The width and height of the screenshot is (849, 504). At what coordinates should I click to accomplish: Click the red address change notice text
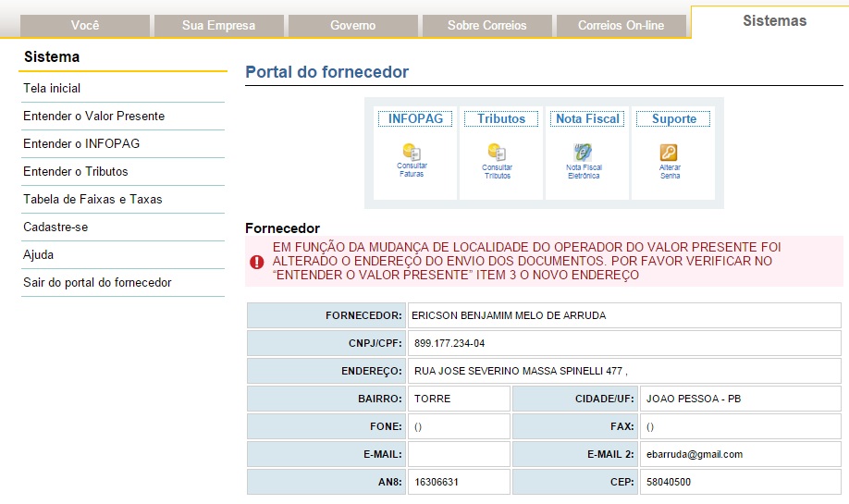(x=526, y=261)
